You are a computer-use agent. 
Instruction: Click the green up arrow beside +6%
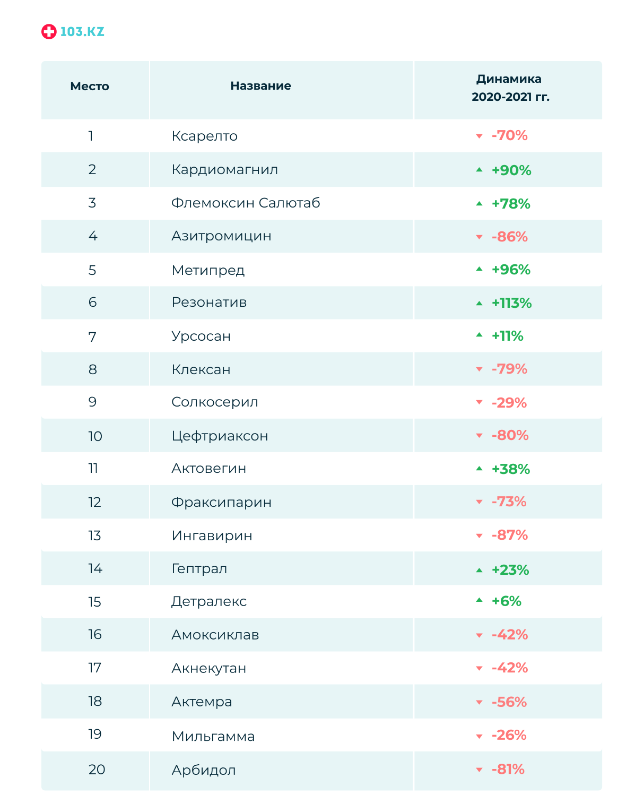click(x=479, y=600)
